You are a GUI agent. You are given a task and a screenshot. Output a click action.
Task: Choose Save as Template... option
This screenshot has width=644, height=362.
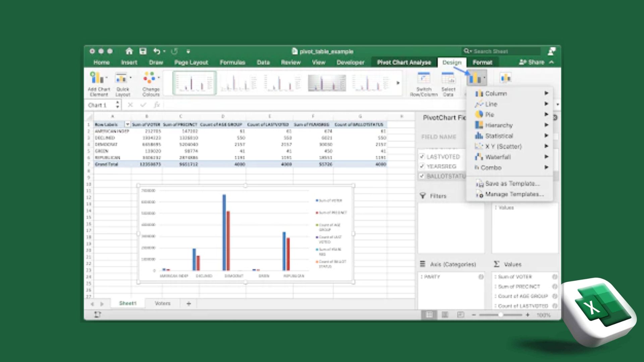[x=510, y=184]
